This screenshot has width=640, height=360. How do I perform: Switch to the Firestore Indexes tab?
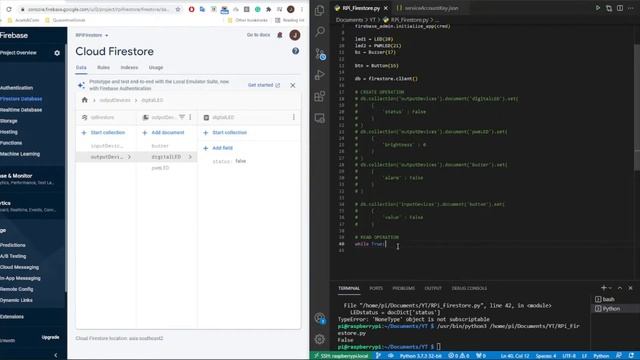129,67
